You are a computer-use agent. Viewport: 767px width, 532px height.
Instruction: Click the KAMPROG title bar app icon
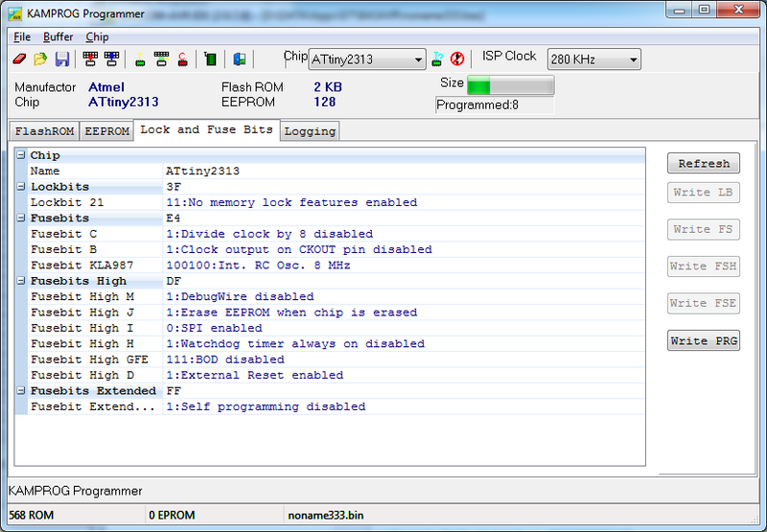click(14, 13)
